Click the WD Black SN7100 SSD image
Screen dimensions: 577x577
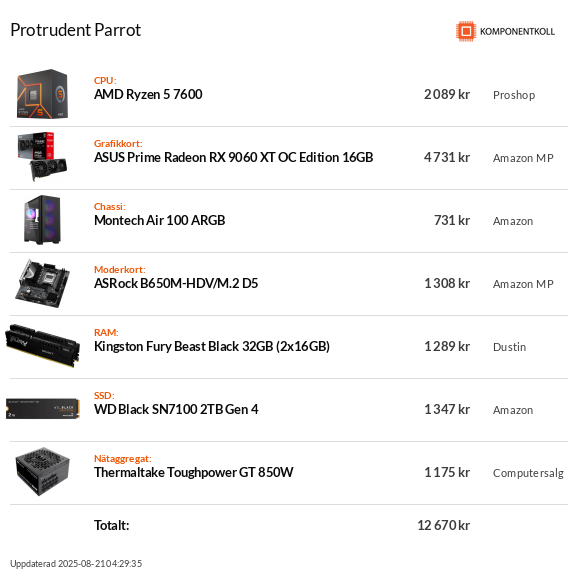click(43, 409)
